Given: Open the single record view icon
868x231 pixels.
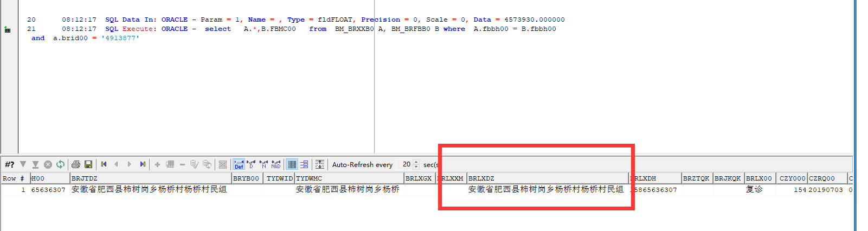Looking at the screenshot, I should point(222,164).
